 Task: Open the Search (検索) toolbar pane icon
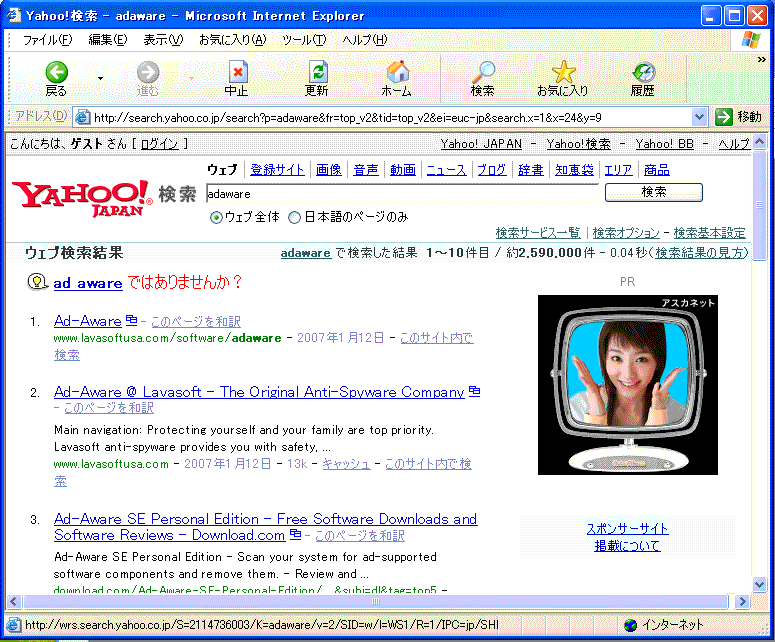tap(483, 72)
